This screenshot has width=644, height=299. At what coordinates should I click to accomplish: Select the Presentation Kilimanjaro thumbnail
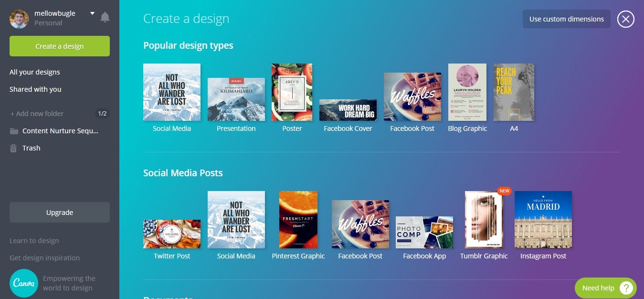(x=236, y=99)
